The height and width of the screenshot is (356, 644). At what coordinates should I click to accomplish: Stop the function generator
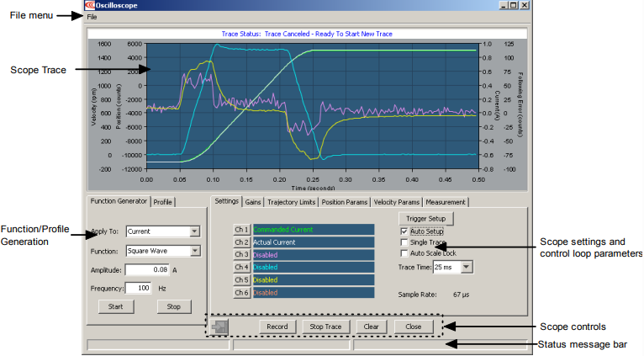tap(174, 306)
